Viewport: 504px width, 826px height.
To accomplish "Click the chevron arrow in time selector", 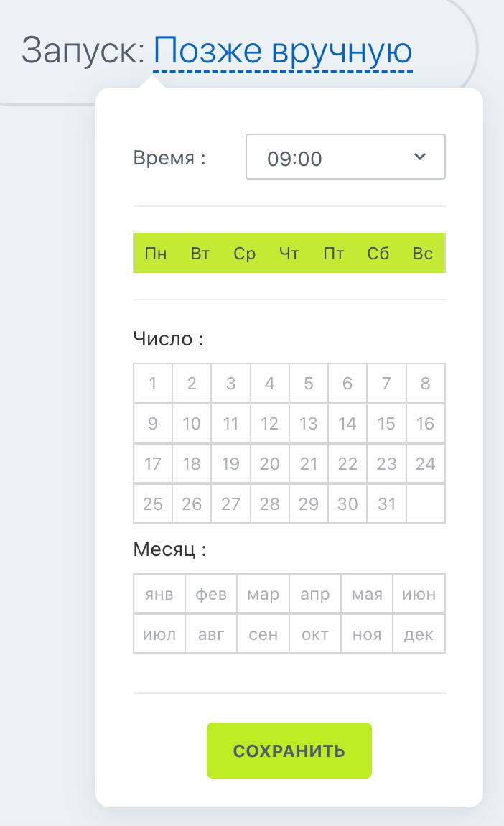I will pos(421,157).
